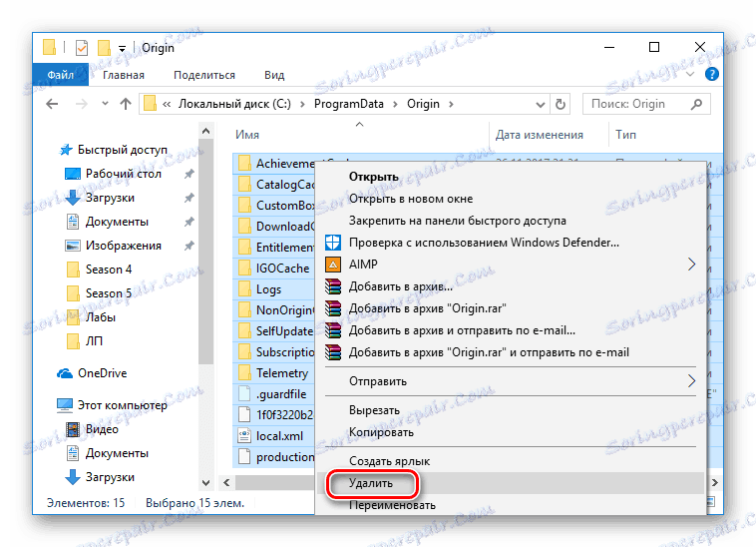Select Добавить в архив и отправить по e-mail...
Image resolution: width=756 pixels, height=547 pixels.
click(x=511, y=330)
